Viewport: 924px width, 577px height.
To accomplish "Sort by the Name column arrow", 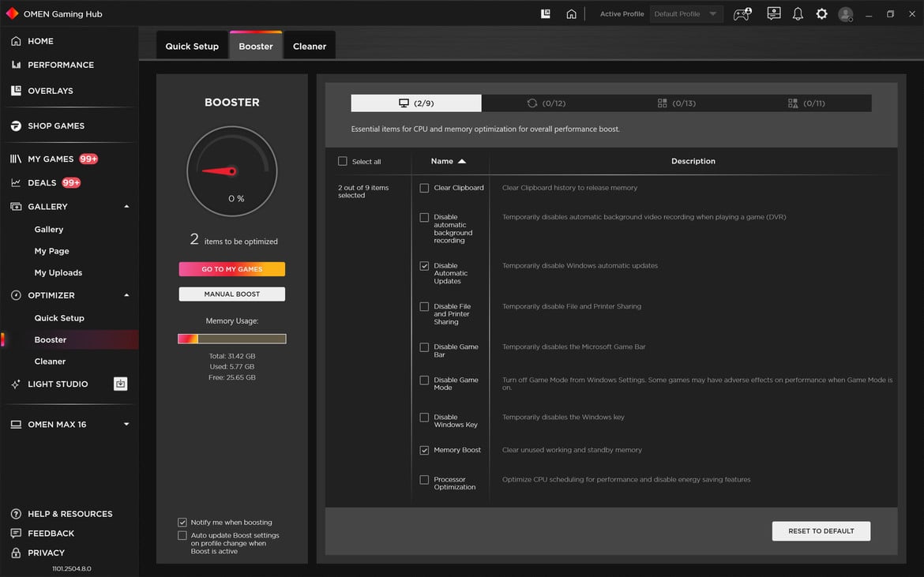I will point(462,161).
